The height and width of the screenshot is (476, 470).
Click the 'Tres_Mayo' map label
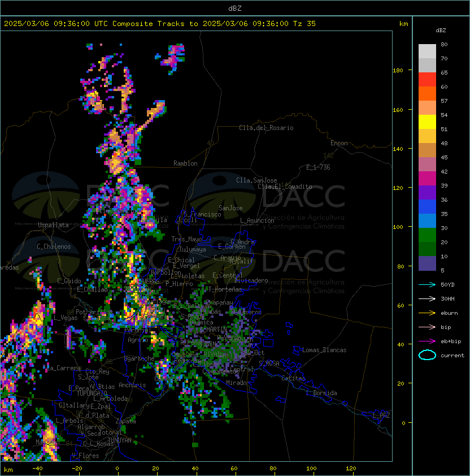click(x=186, y=239)
